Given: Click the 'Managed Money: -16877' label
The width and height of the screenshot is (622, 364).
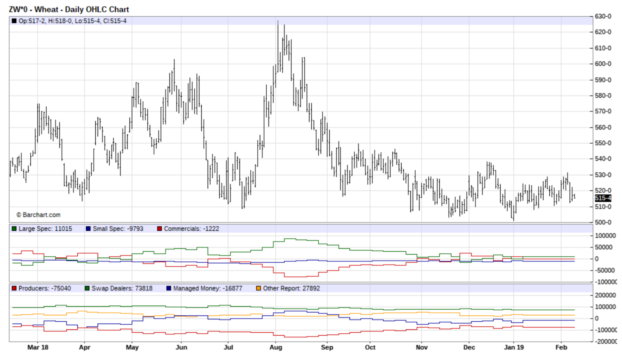Looking at the screenshot, I should coord(208,288).
